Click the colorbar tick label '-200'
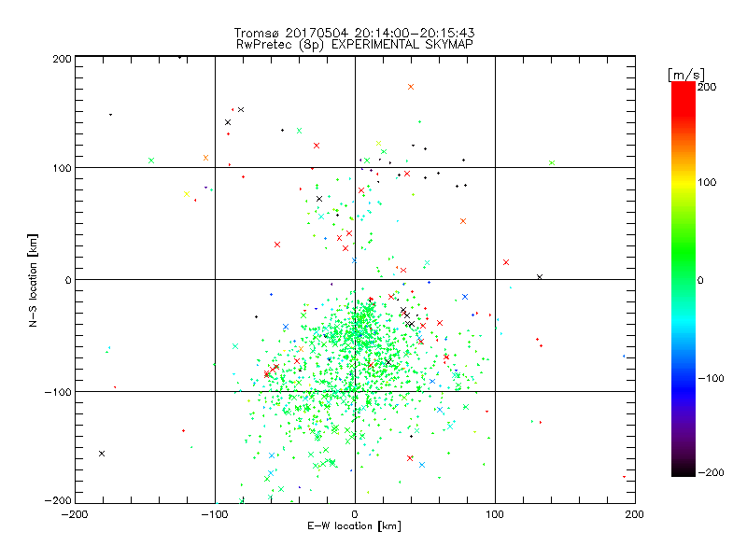747x560 pixels. (711, 472)
